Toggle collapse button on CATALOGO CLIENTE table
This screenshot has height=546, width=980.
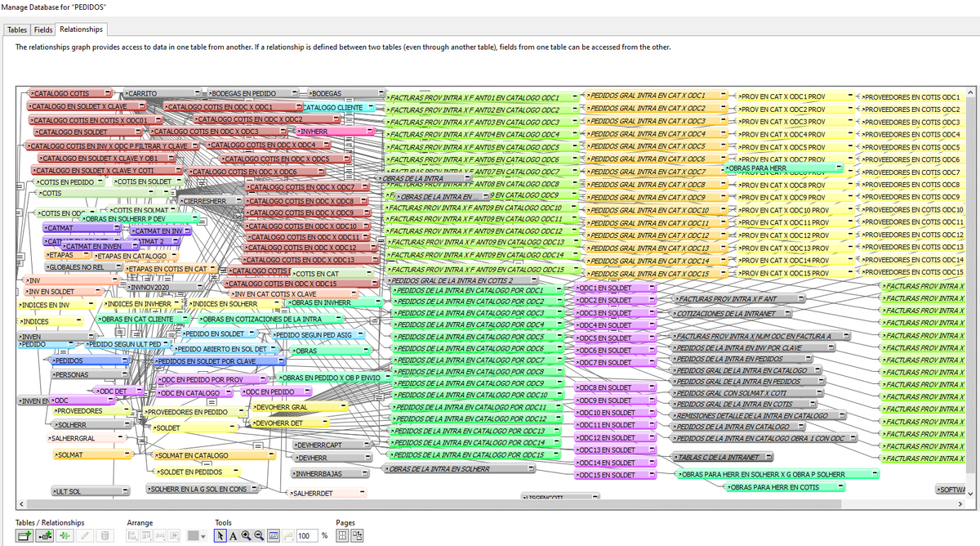(370, 108)
